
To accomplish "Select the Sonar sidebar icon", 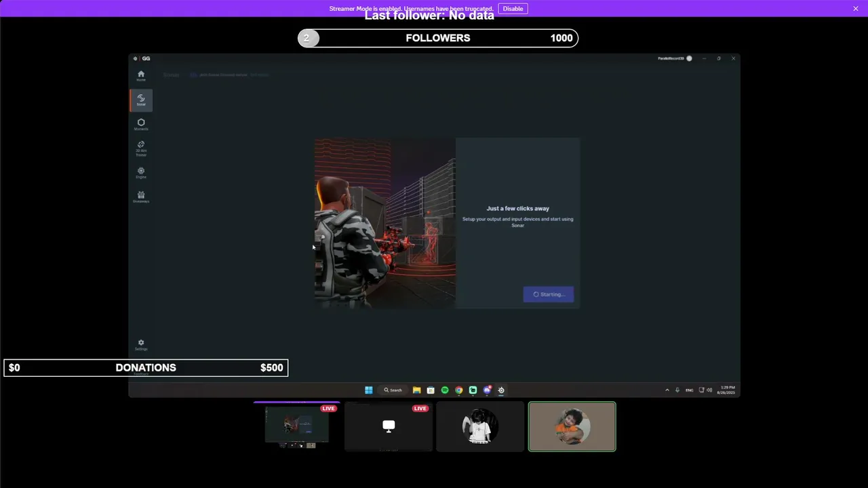I will (141, 100).
